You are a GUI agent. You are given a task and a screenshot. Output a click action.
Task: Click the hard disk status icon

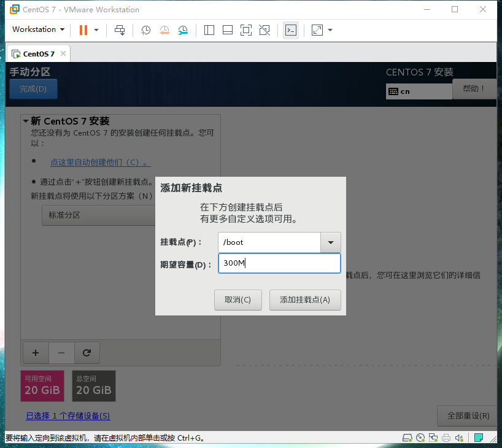point(407,438)
